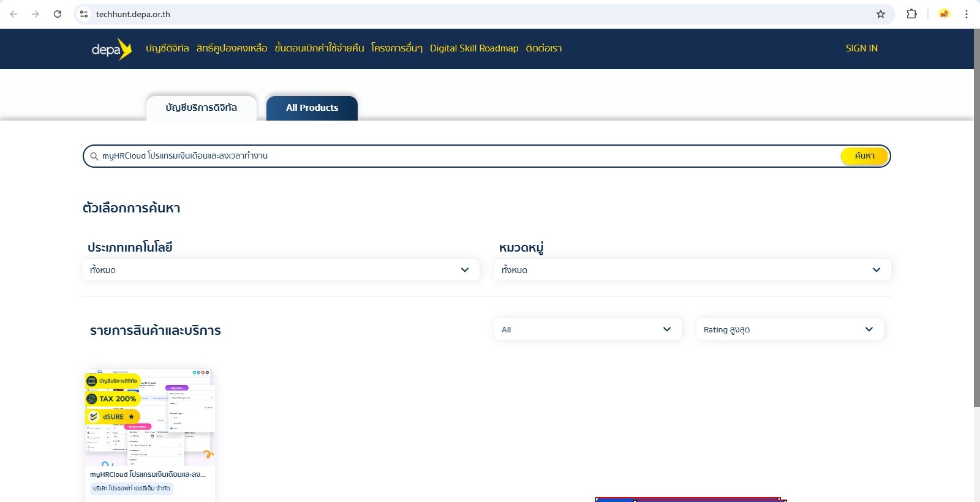Click the site information icon in address bar

(84, 14)
